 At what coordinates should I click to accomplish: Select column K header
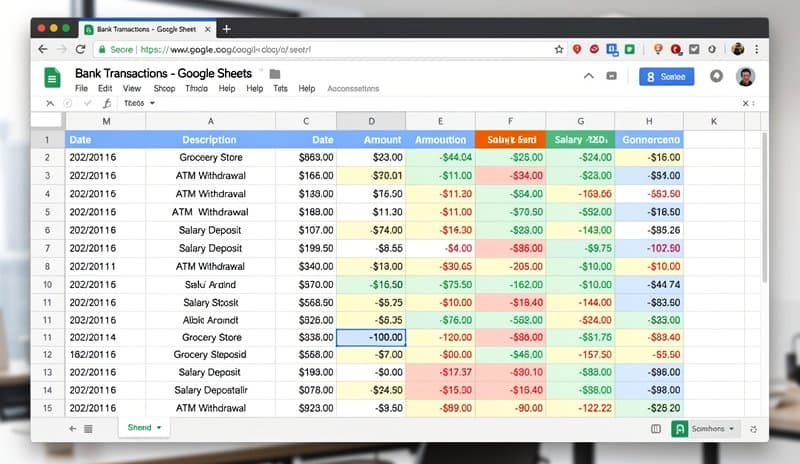pos(714,121)
